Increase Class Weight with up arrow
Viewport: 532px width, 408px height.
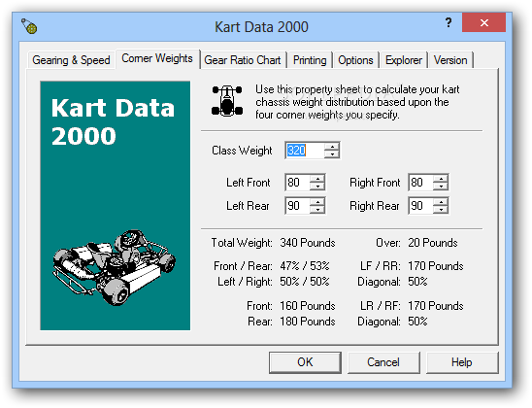[332, 147]
